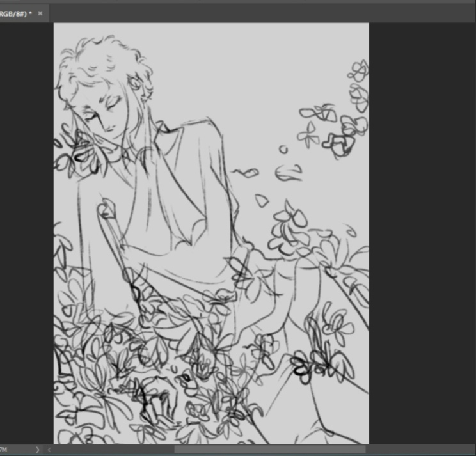Click the horizontal scrollbar thumb

270,450
